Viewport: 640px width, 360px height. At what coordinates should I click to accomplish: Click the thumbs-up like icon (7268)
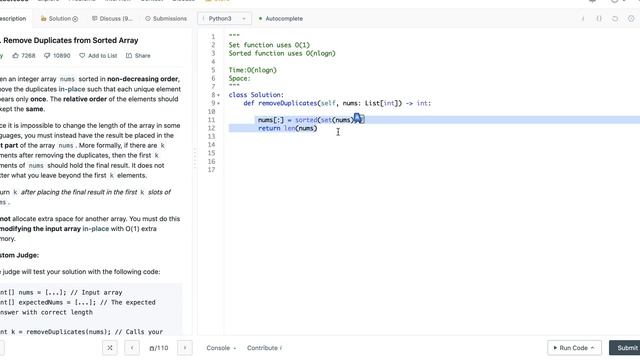[x=16, y=56]
